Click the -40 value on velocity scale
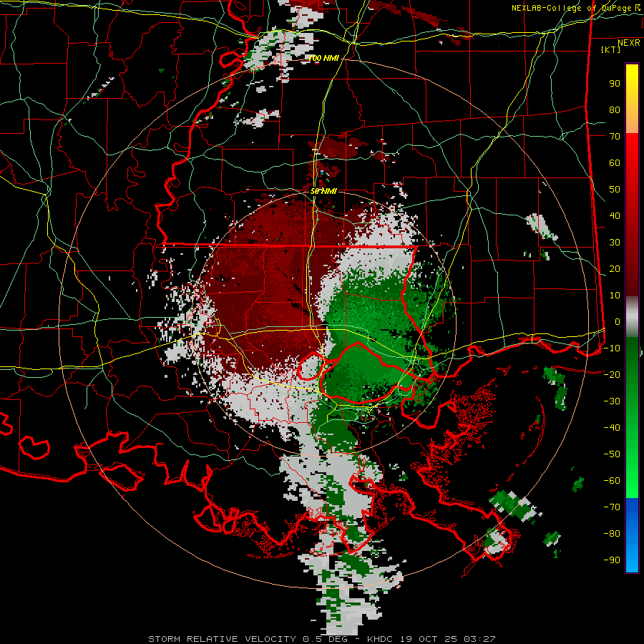644x644 pixels. [612, 428]
